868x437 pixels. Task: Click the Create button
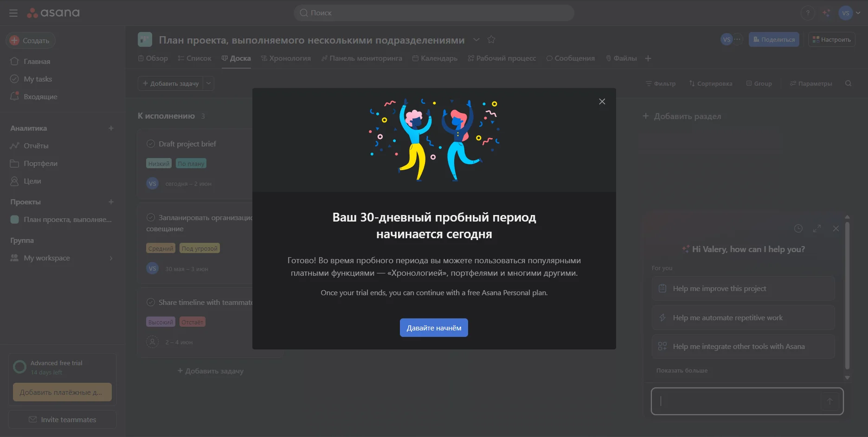(31, 40)
